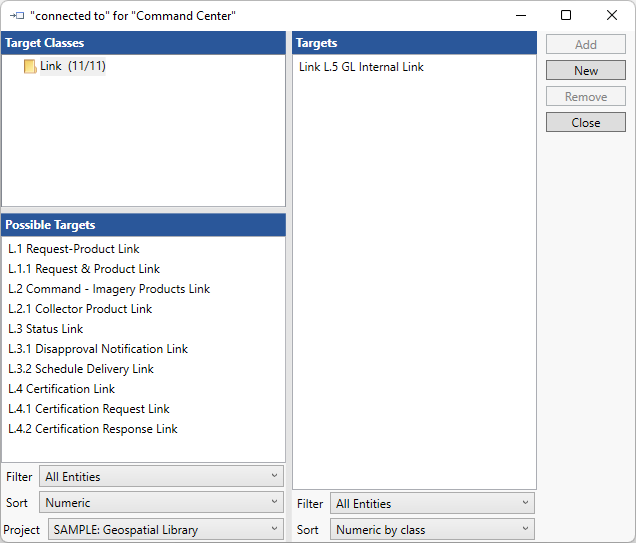Select L.1 Request-Product Link

click(74, 249)
